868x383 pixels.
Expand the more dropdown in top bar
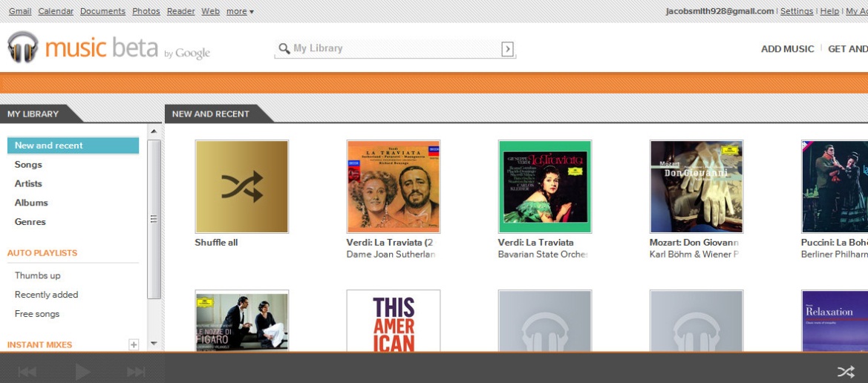(241, 11)
